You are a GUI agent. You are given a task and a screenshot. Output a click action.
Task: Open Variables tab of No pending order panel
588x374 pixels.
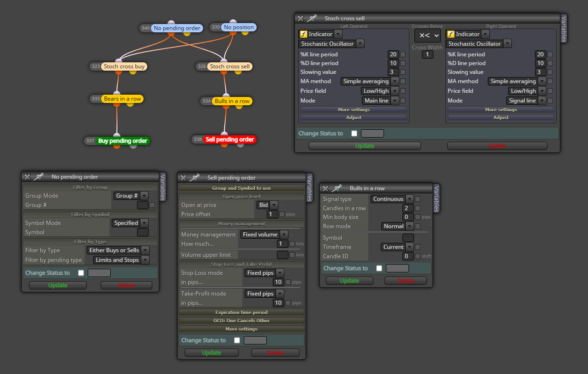(162, 187)
